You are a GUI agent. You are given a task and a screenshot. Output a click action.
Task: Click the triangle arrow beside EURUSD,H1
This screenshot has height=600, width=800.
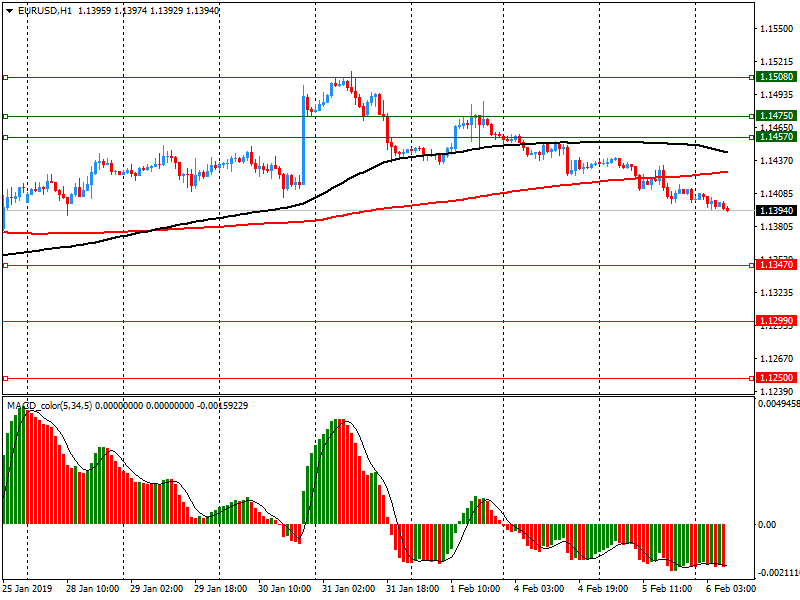[x=9, y=10]
